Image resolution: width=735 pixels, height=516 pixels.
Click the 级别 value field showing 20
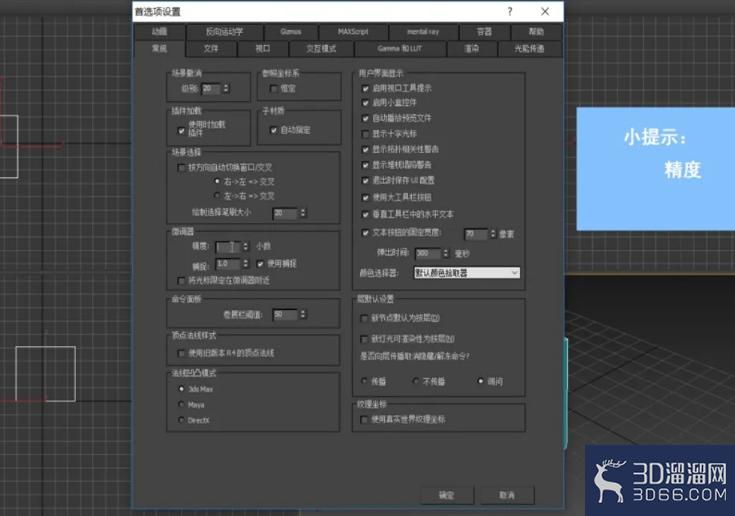pyautogui.click(x=211, y=88)
